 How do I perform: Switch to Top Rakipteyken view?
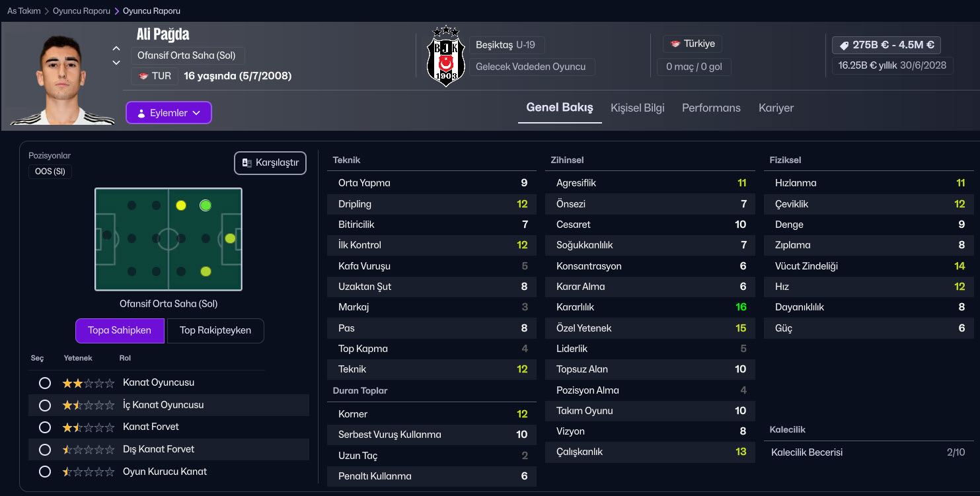215,330
